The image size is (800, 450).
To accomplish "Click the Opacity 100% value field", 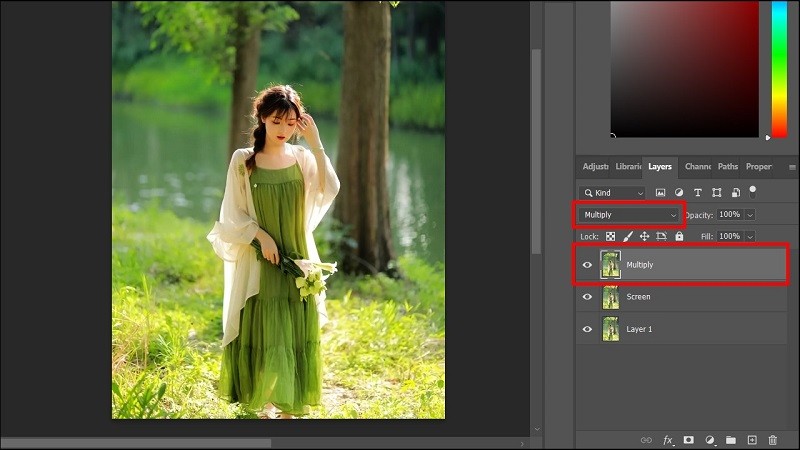I will [x=731, y=215].
